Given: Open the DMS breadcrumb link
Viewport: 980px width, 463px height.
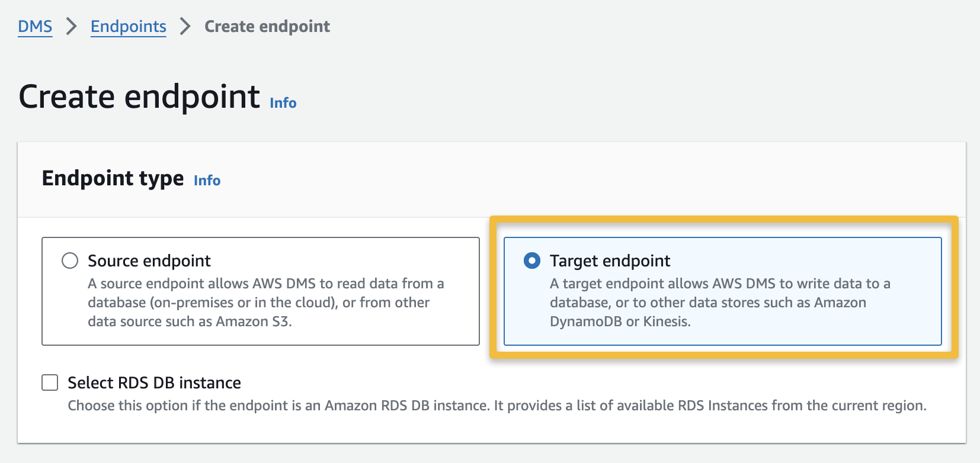Looking at the screenshot, I should 35,27.
